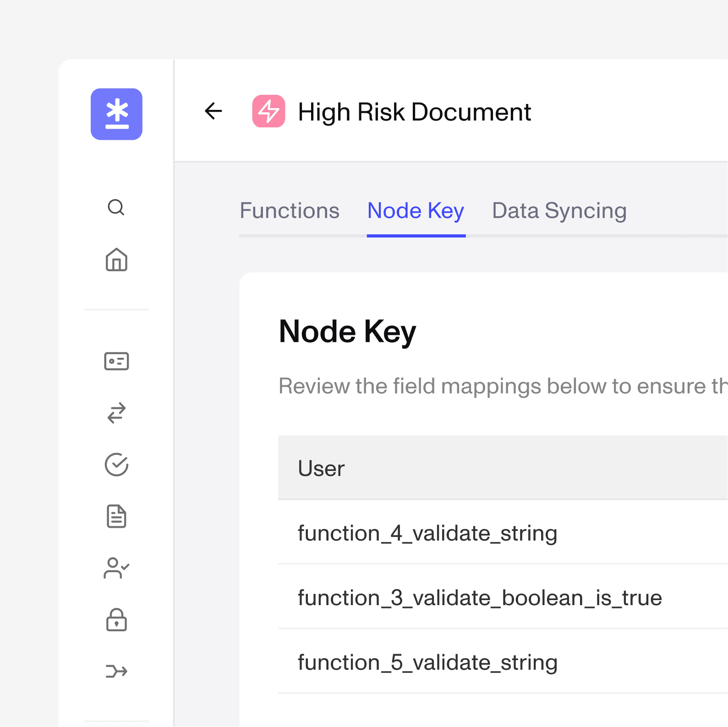The height and width of the screenshot is (727, 728).
Task: Open the transfers swap-arrows sidebar icon
Action: pos(116,413)
